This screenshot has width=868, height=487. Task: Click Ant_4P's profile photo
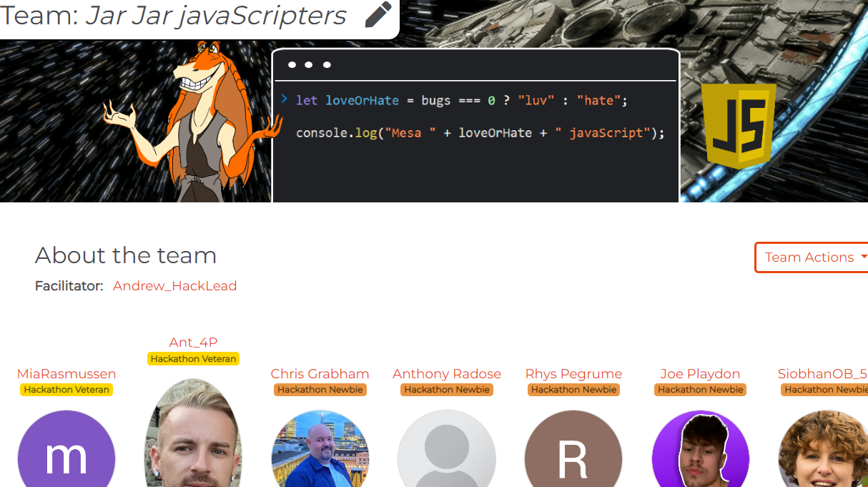coord(193,433)
